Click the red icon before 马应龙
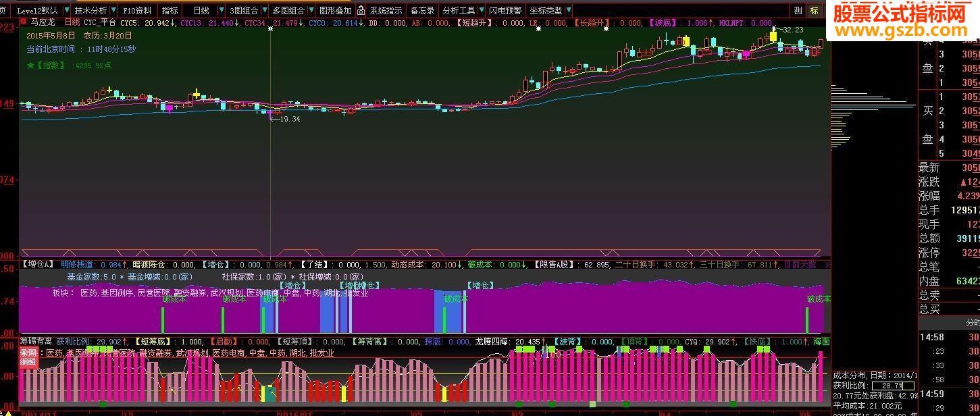The image size is (980, 416). (22, 22)
